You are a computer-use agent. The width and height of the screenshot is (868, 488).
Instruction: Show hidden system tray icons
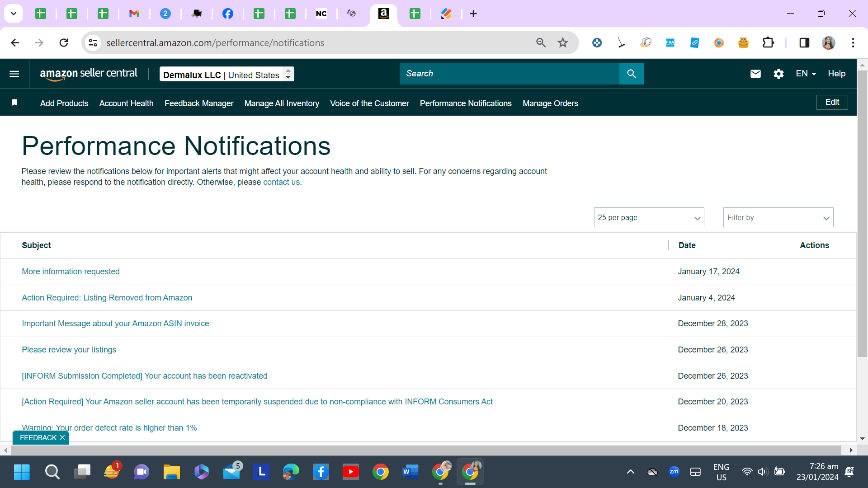tap(630, 472)
